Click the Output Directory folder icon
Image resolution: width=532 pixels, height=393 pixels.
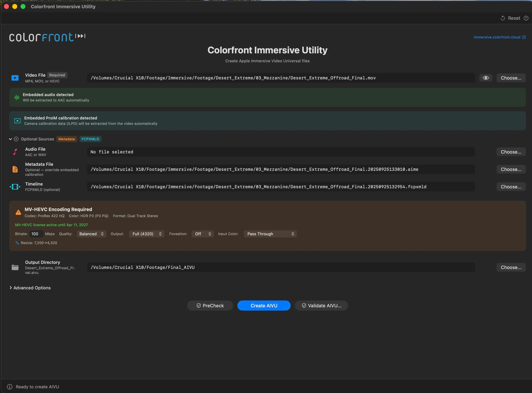[15, 267]
